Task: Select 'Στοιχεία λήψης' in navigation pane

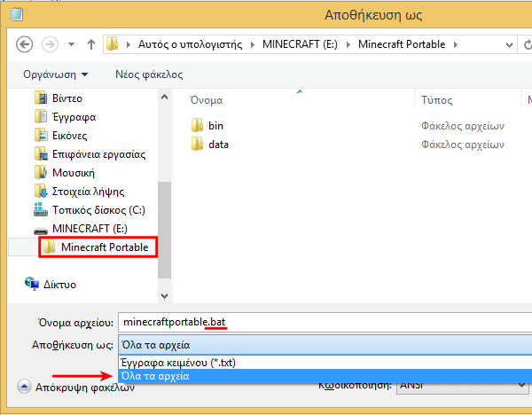Action: point(88,192)
